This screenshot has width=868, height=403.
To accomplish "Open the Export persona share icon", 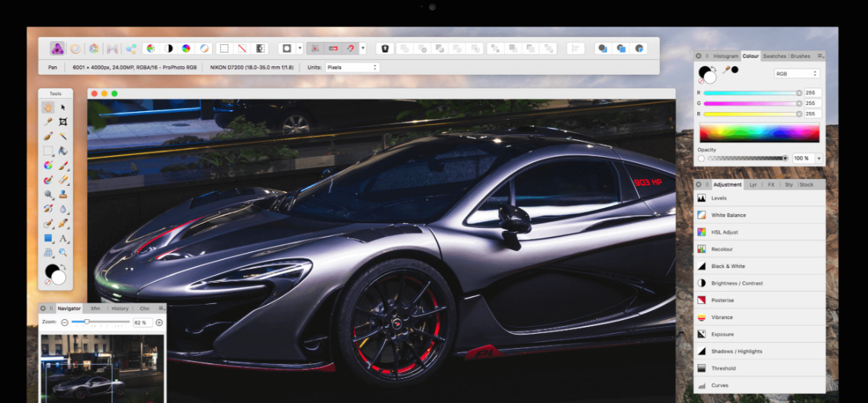I will coord(130,49).
